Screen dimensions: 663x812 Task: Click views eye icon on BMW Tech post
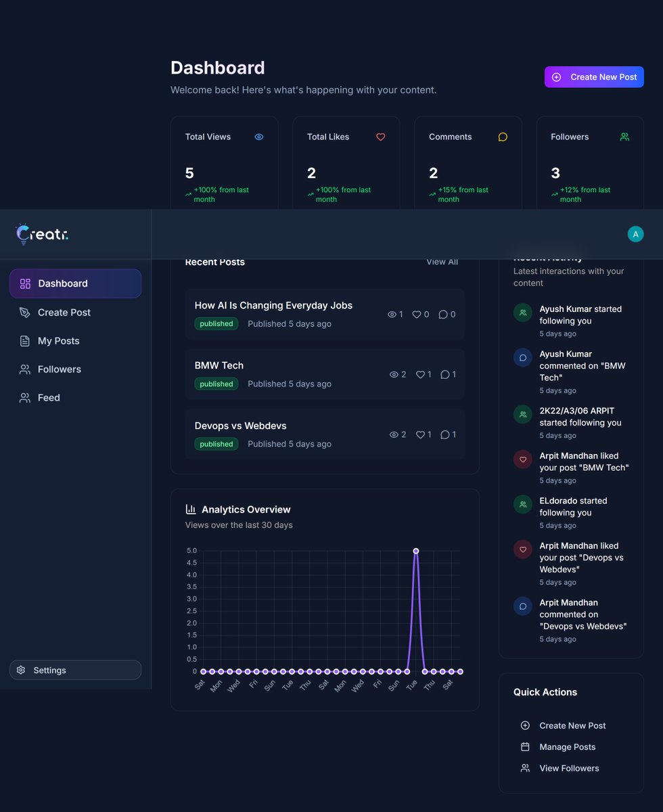click(394, 374)
